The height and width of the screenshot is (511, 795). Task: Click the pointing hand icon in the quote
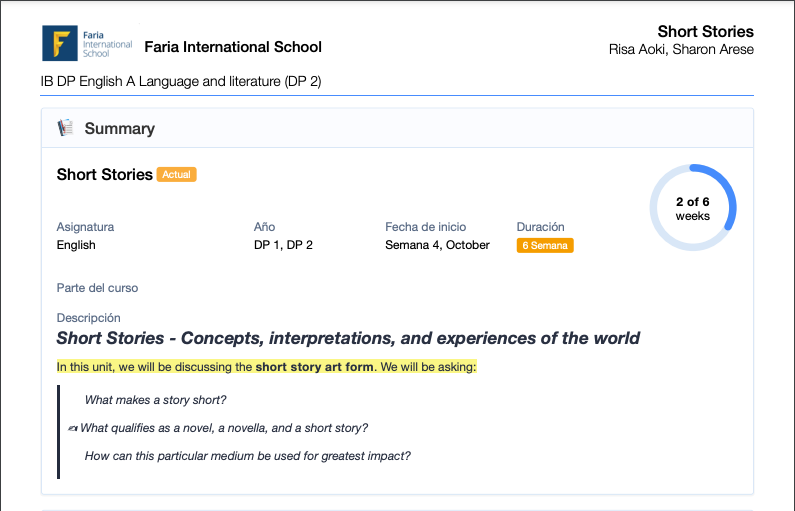click(x=73, y=429)
